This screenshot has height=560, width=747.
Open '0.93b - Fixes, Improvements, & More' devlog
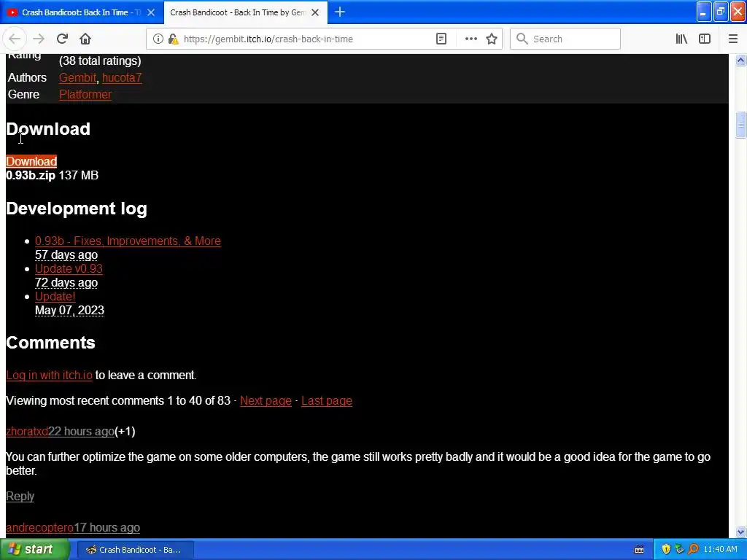[x=128, y=241]
